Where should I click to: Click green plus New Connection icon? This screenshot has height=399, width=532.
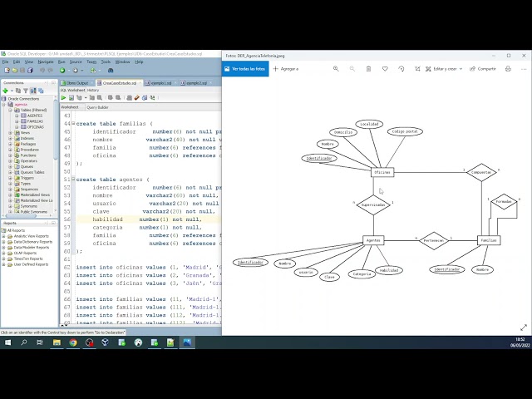[5, 91]
